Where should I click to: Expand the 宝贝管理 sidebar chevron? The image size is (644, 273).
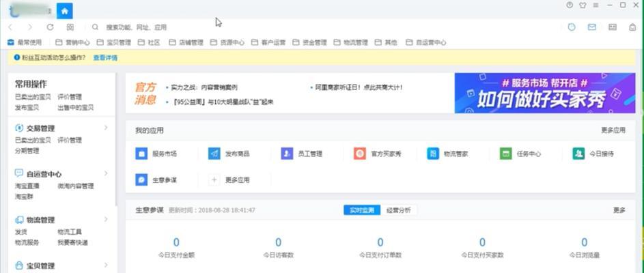click(106, 265)
